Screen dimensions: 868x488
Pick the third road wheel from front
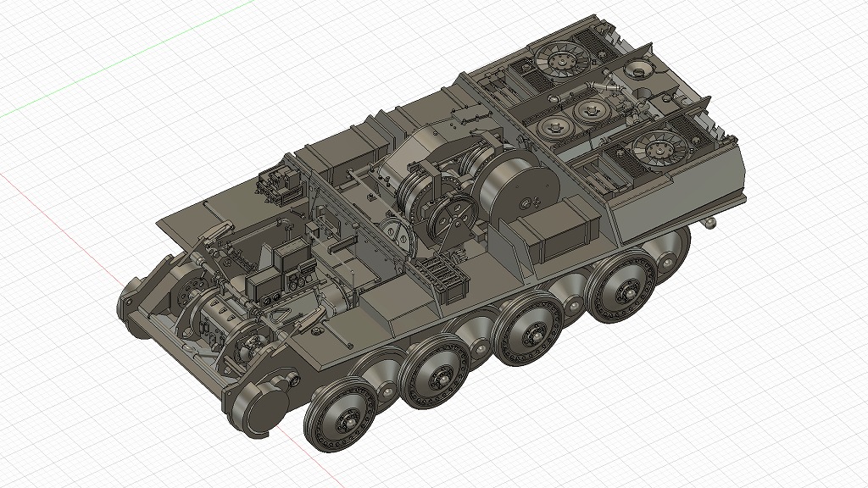coord(531,330)
